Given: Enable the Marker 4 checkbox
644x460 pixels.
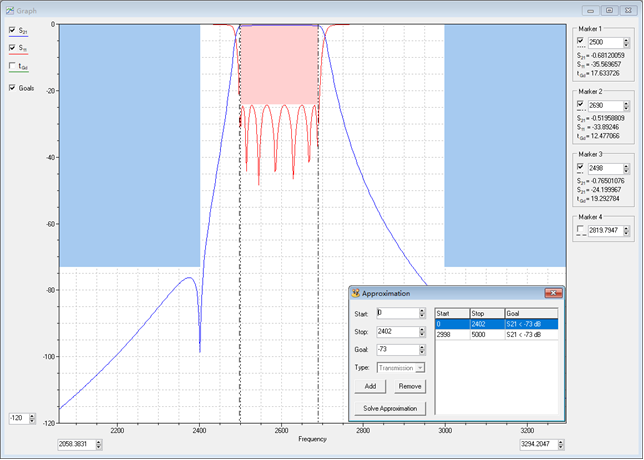Looking at the screenshot, I should [580, 231].
